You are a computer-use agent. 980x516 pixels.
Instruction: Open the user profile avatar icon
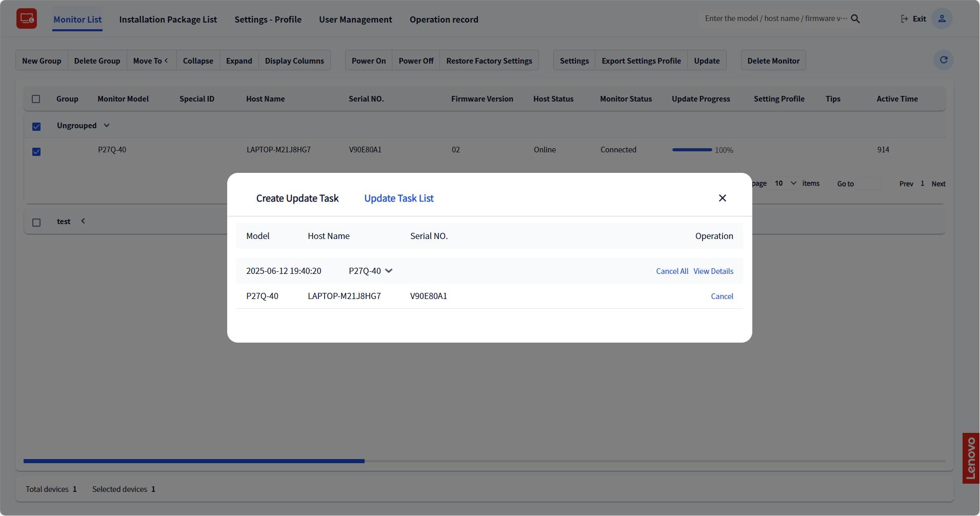[942, 19]
